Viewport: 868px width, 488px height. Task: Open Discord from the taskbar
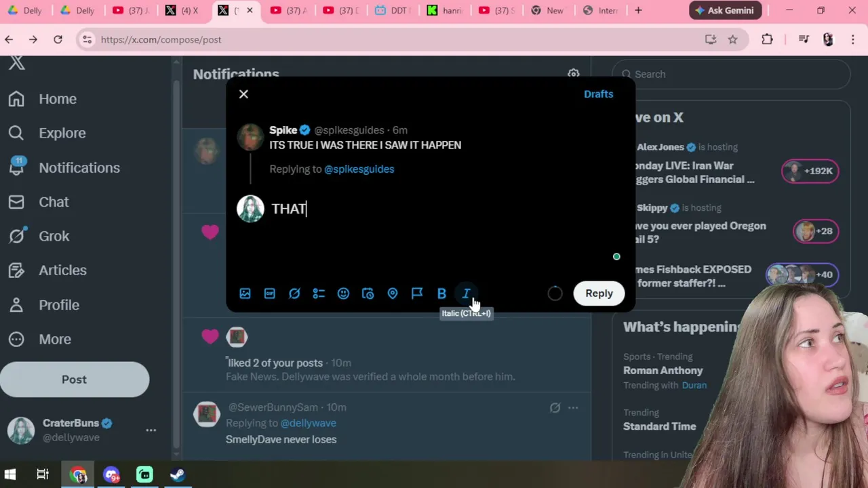111,474
